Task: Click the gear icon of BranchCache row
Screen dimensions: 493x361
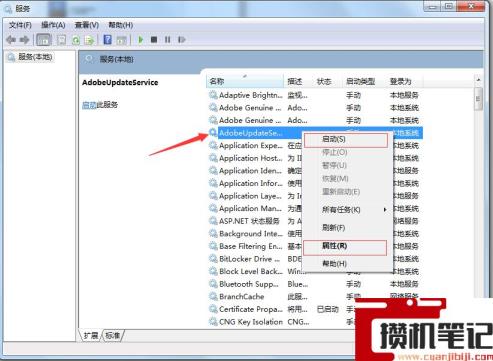Action: pyautogui.click(x=213, y=297)
